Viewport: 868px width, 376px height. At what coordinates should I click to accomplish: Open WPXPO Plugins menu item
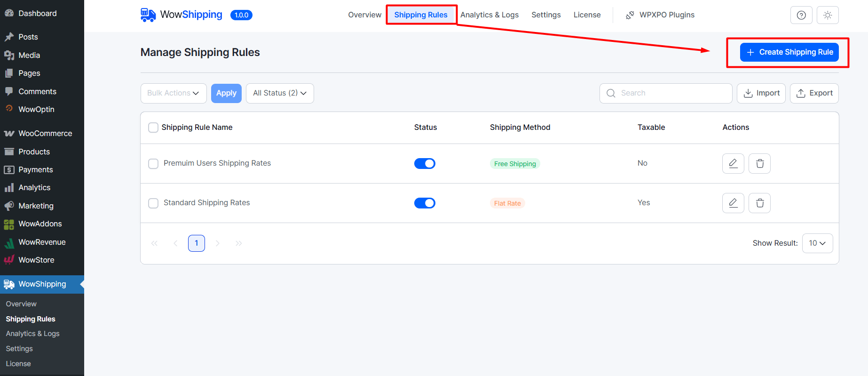click(660, 15)
